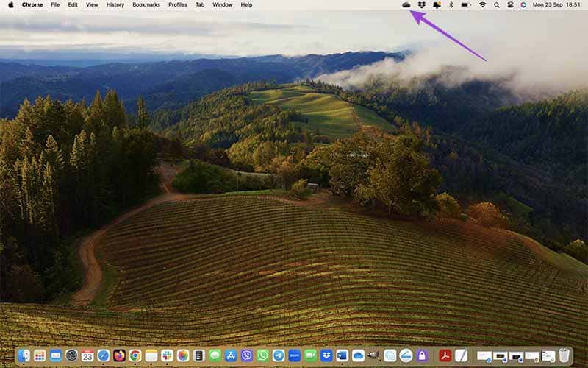The height and width of the screenshot is (368, 588).
Task: Open purple padlock VPN app in Dock
Action: (422, 355)
